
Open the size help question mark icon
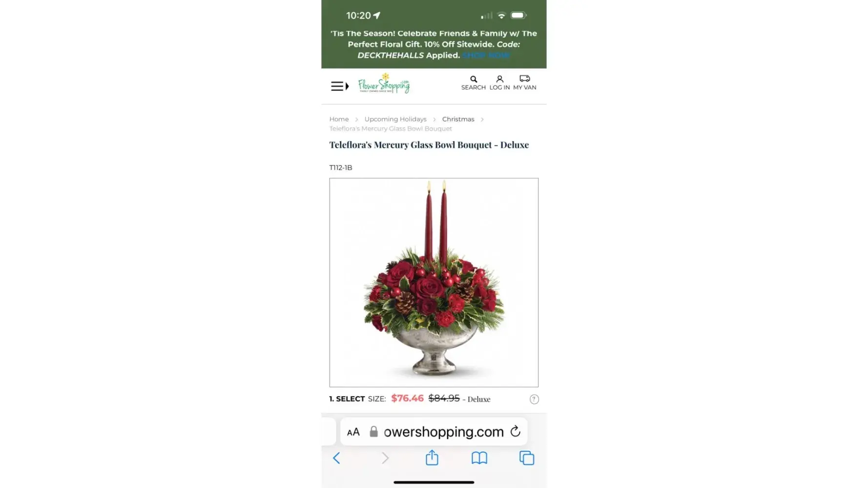(534, 399)
